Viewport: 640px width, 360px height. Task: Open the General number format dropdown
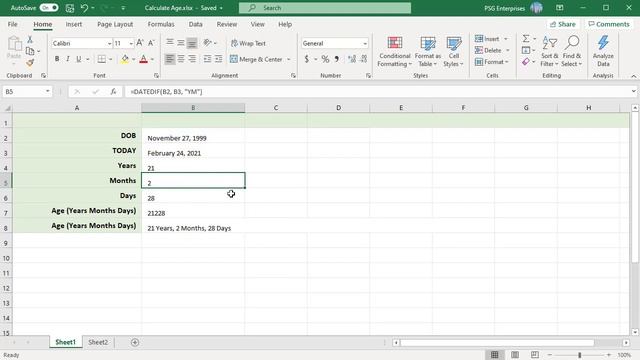coord(364,43)
